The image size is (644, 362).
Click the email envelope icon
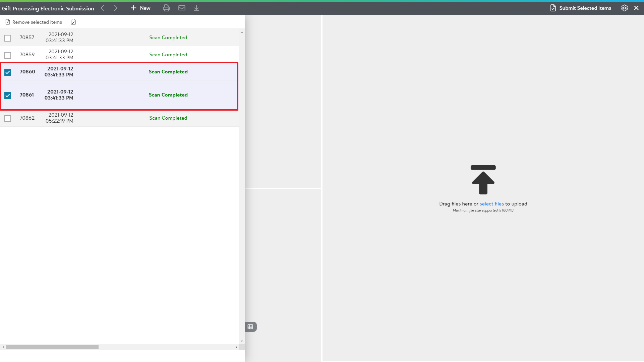182,8
